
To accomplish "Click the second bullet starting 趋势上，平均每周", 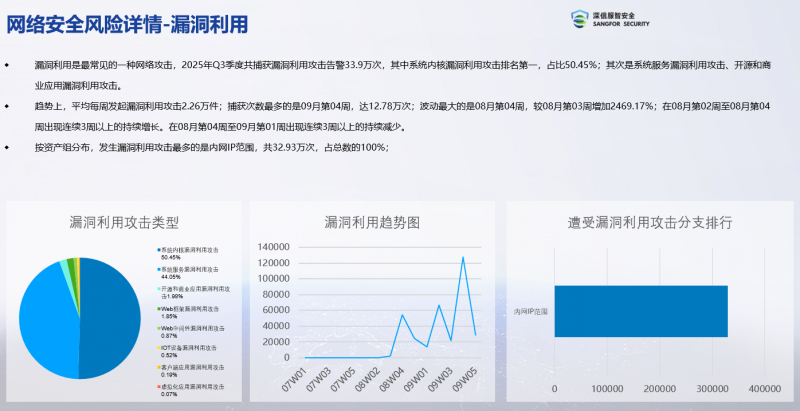I will [403, 117].
